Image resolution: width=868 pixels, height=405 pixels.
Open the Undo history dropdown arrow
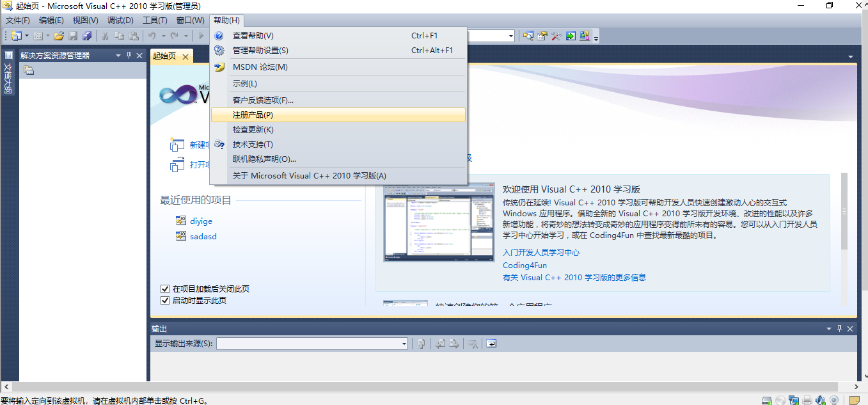pos(163,36)
